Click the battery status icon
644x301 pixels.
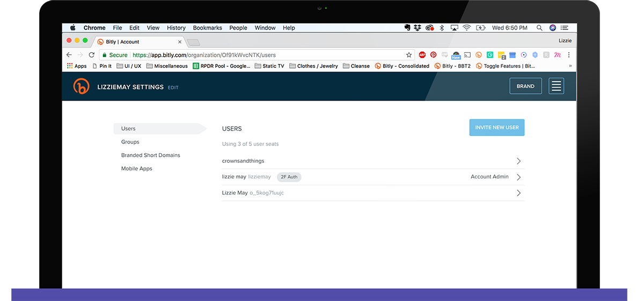click(x=481, y=28)
